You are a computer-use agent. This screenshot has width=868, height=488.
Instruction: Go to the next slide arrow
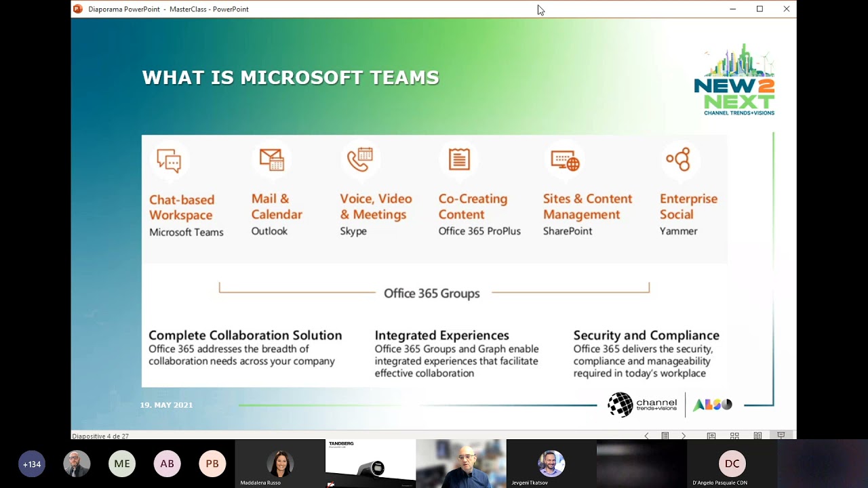[x=683, y=436]
